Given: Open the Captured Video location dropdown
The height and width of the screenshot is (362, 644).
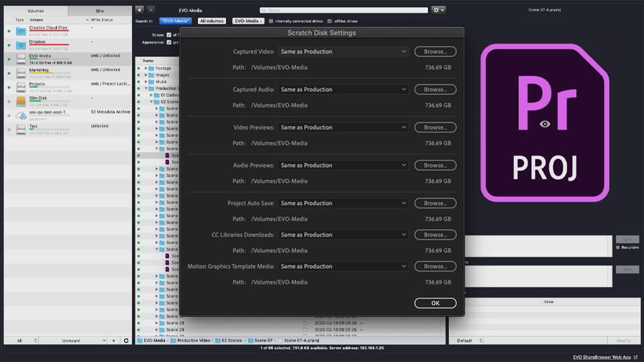Looking at the screenshot, I should [343, 52].
